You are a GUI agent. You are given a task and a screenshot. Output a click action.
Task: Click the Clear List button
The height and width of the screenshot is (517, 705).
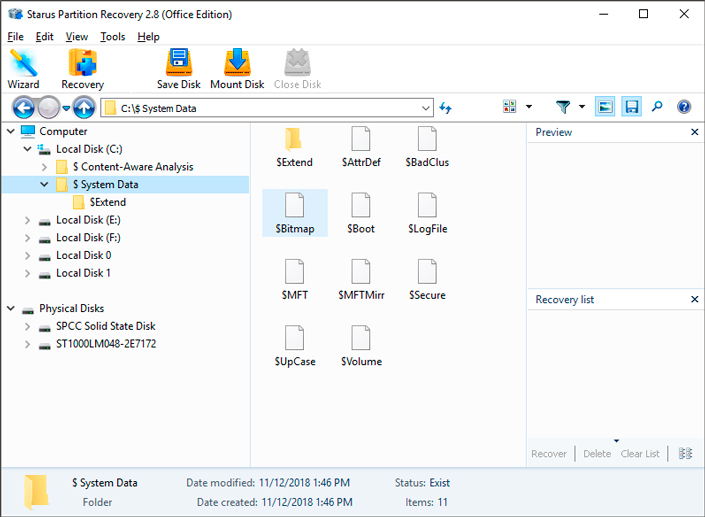click(640, 454)
